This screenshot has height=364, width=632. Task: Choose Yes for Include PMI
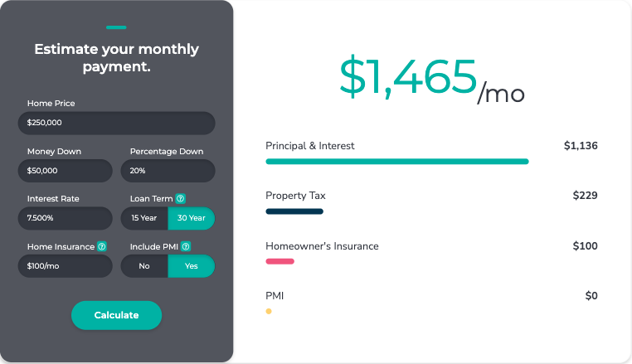191,266
